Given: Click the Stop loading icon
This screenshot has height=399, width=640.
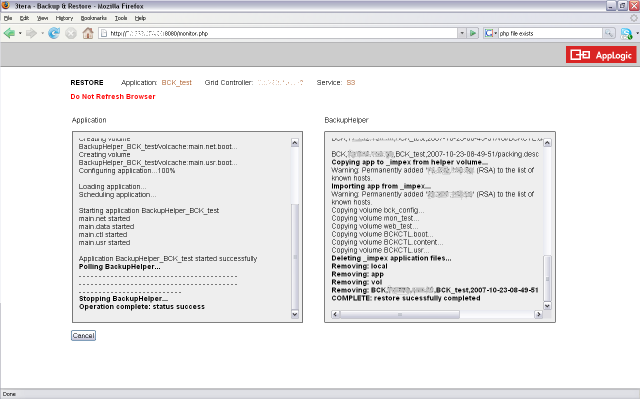Looking at the screenshot, I should [71, 33].
